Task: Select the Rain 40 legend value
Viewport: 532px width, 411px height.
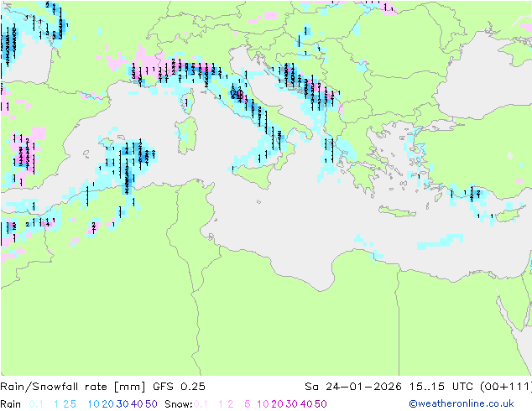Action: [x=137, y=404]
